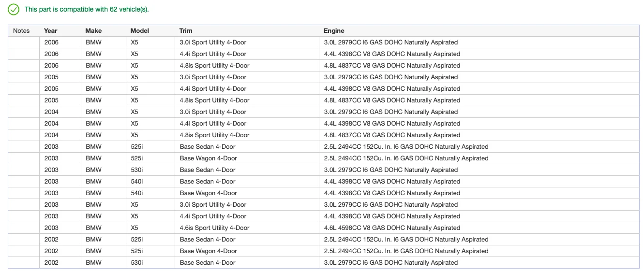The height and width of the screenshot is (271, 644).
Task: Select the Engine column header
Action: (334, 30)
